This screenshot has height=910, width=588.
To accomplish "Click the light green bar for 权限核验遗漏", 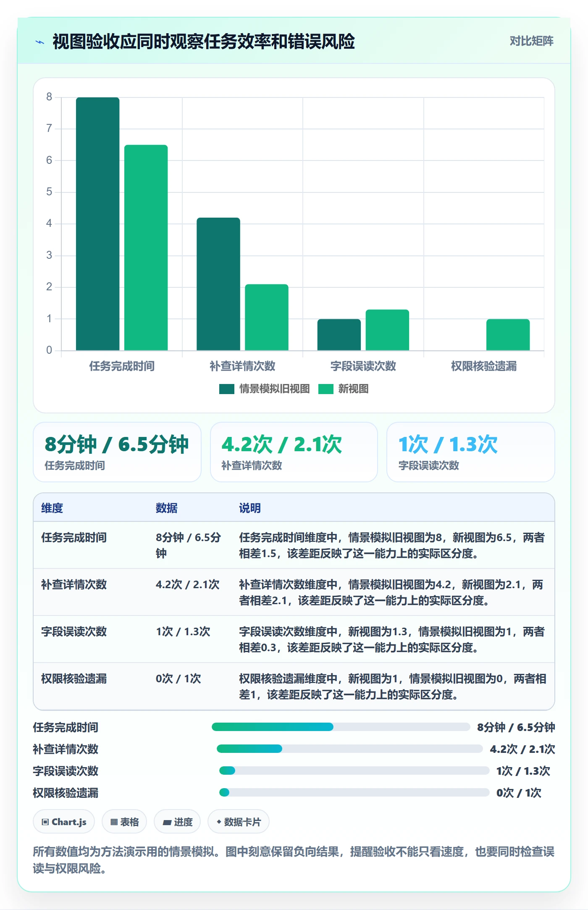I will click(508, 334).
